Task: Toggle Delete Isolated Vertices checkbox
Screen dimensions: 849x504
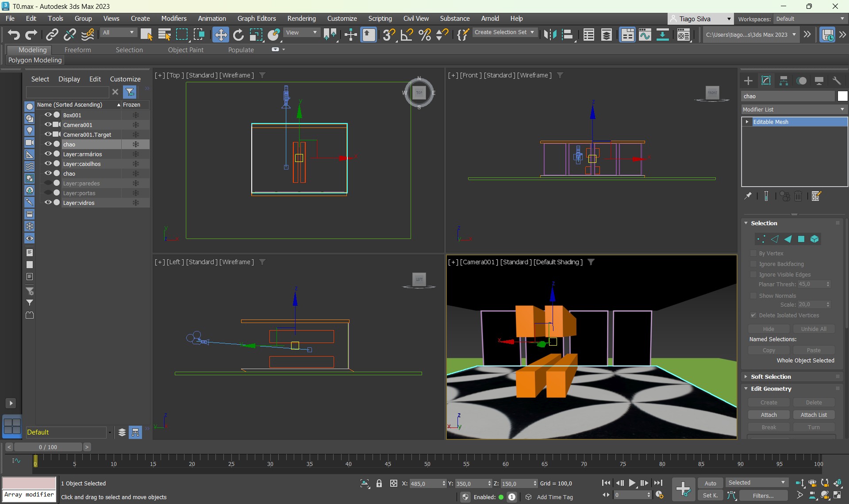Action: click(x=753, y=315)
